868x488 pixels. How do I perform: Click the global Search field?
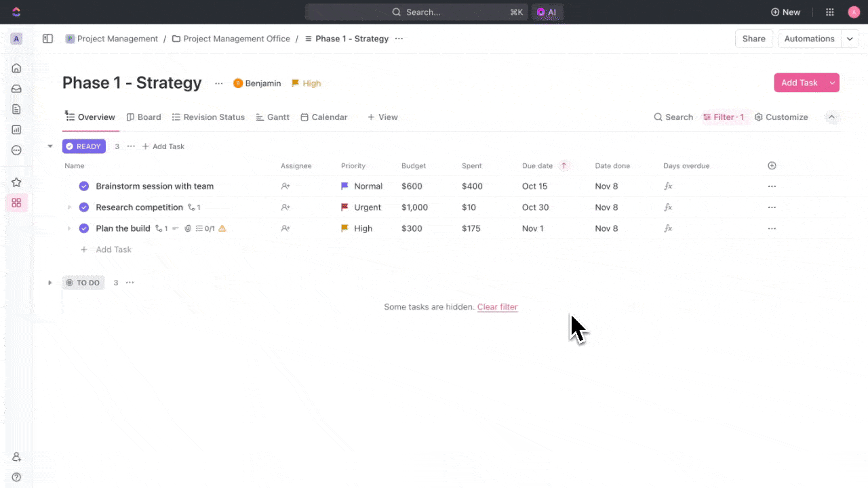tap(416, 12)
